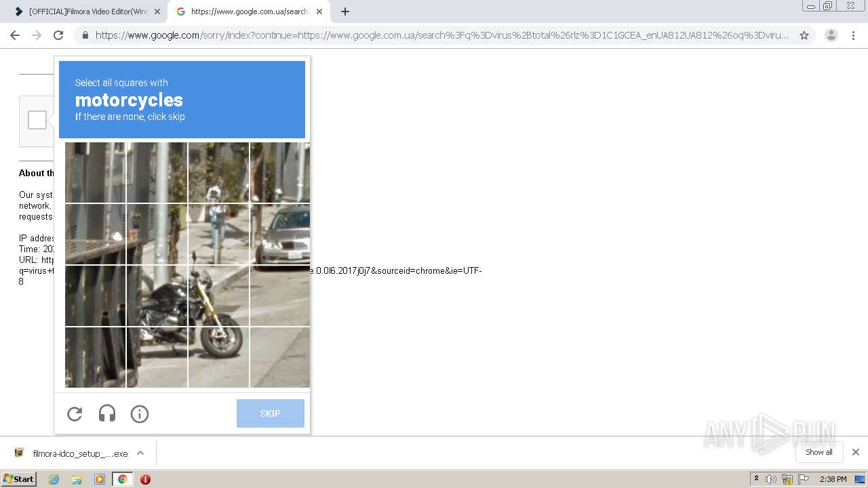Image resolution: width=868 pixels, height=488 pixels.
Task: Reload the current page
Action: (x=58, y=35)
